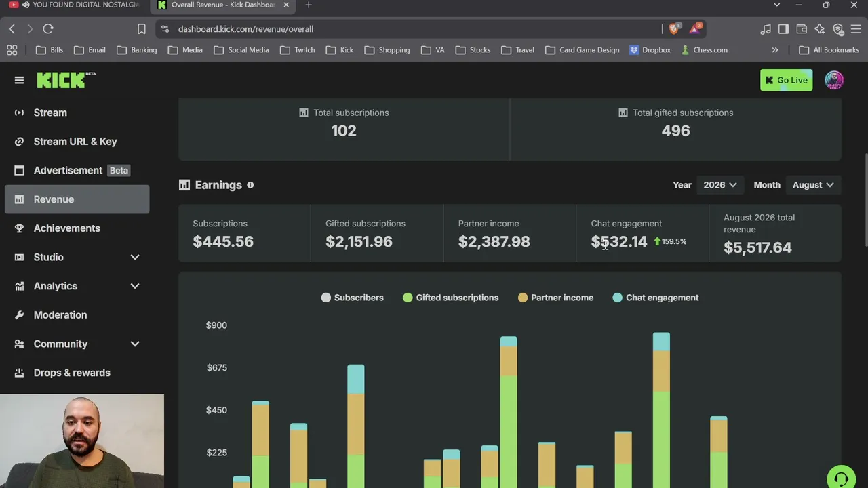Image resolution: width=868 pixels, height=488 pixels.
Task: Open the Brave Shields icon
Action: point(674,28)
